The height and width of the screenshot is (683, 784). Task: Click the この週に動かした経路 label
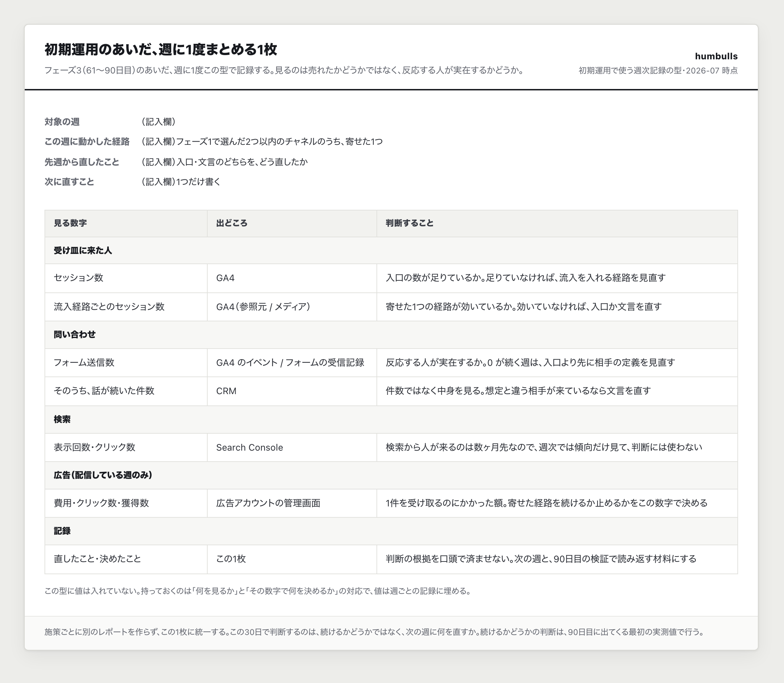coord(87,142)
